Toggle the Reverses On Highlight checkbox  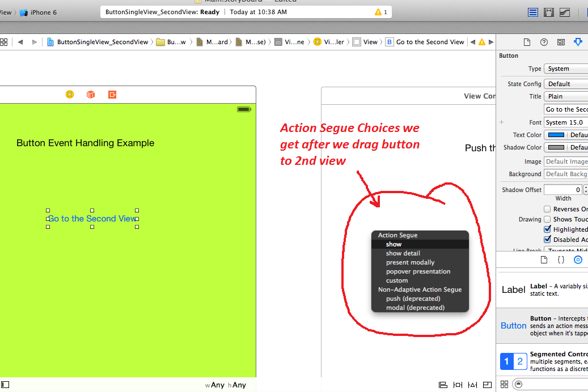point(547,209)
